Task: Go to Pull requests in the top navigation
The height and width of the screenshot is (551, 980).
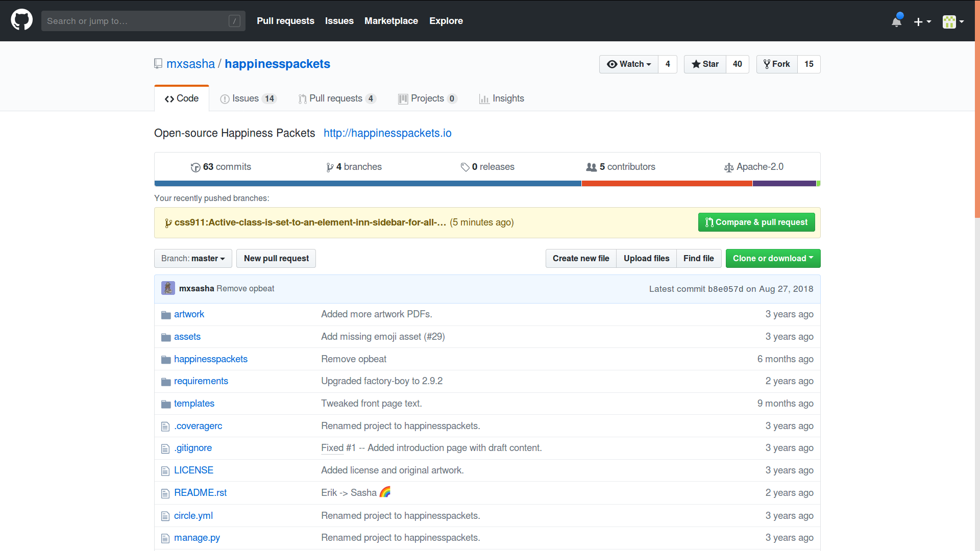Action: coord(285,21)
